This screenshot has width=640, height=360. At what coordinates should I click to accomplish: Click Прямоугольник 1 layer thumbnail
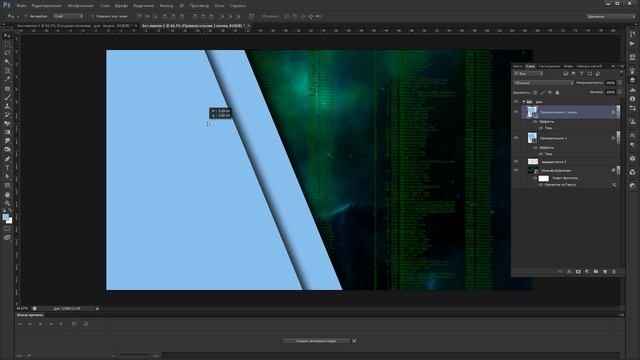click(x=532, y=138)
